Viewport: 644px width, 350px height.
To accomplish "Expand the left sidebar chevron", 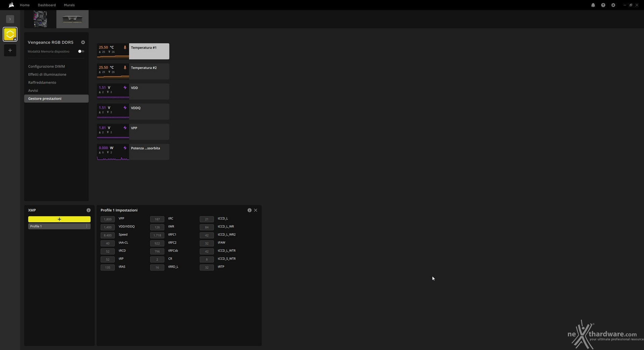I will 10,19.
